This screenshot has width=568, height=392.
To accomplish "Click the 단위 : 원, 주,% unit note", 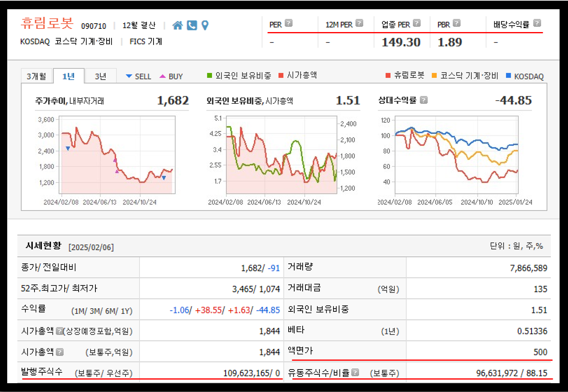I will point(516,246).
